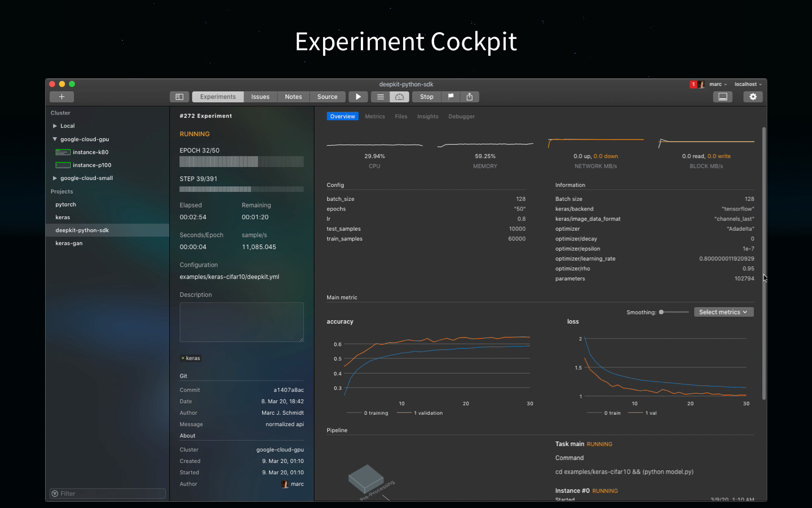Select the list view icon in toolbar
This screenshot has height=508, width=812.
point(379,97)
